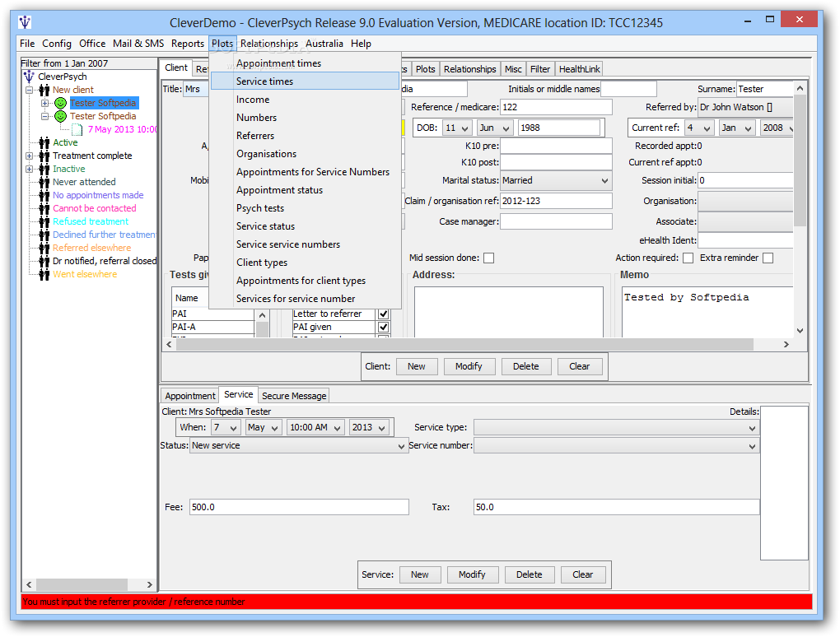The image size is (840, 637).
Task: Click the Dr notified, referral closed icon
Action: pos(44,261)
